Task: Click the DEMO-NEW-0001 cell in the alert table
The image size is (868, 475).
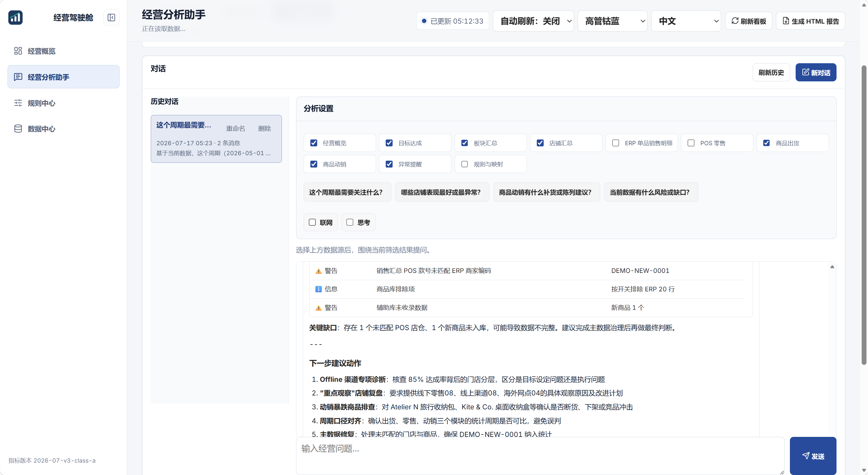Action: pyautogui.click(x=640, y=271)
